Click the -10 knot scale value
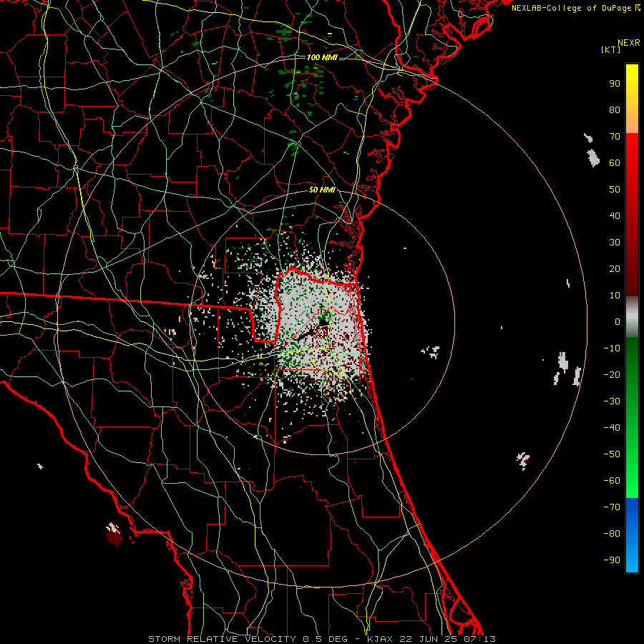The width and height of the screenshot is (644, 644). click(612, 348)
